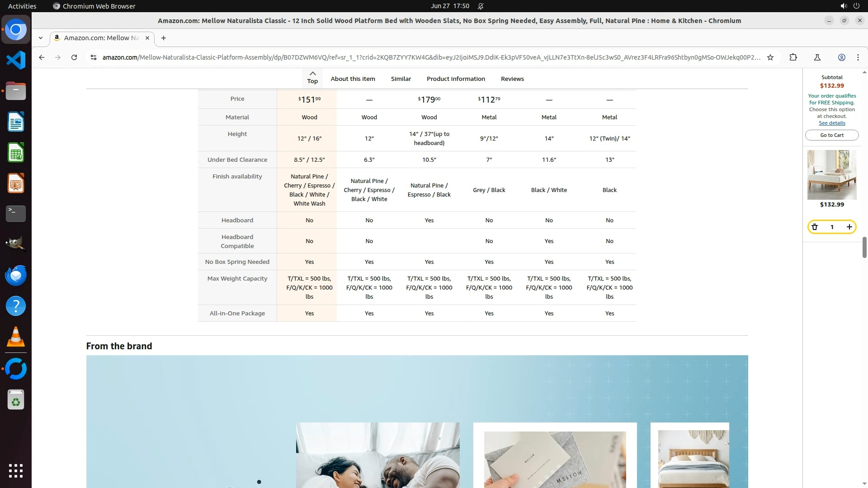
Task: Expand the tab search dropdown arrow
Action: coord(41,38)
